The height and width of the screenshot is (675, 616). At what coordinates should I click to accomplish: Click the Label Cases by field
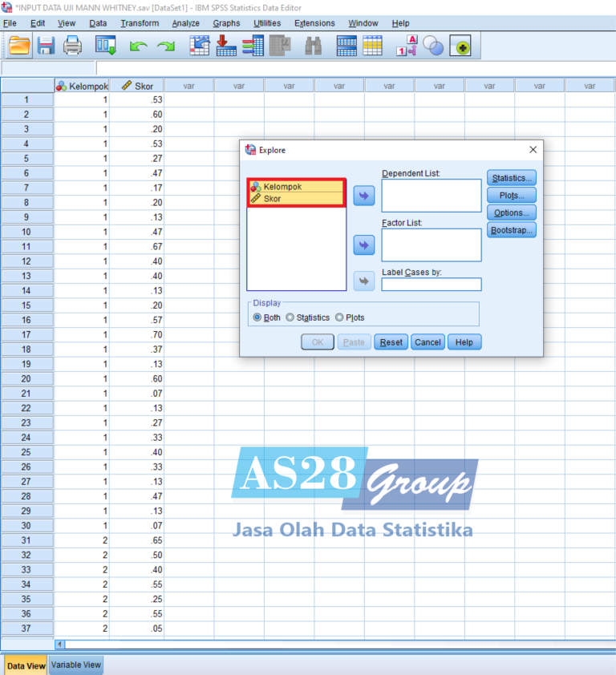(x=432, y=285)
